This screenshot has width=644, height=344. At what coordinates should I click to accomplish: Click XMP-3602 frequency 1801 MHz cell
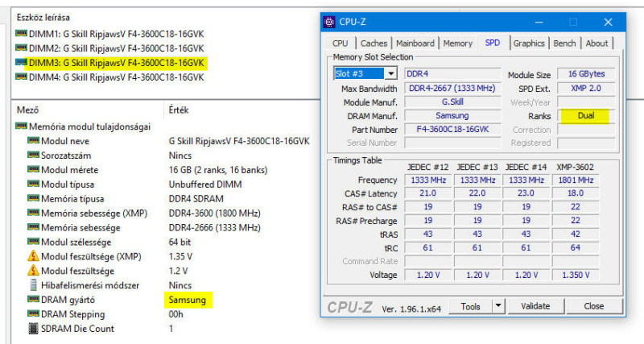[x=576, y=180]
